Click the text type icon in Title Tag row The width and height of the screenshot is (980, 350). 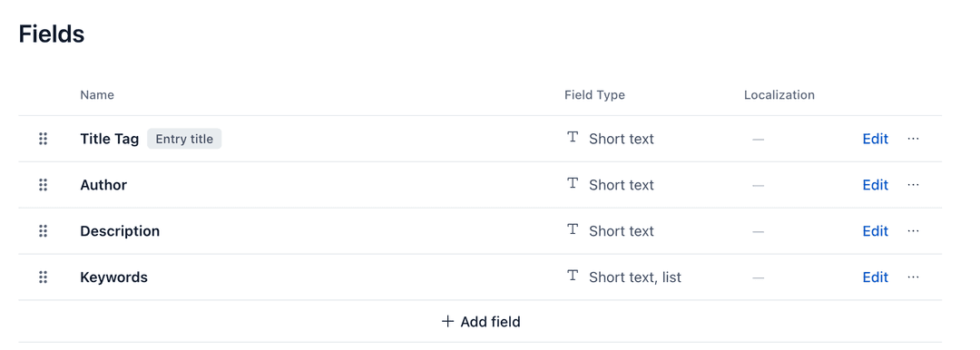[x=572, y=138]
